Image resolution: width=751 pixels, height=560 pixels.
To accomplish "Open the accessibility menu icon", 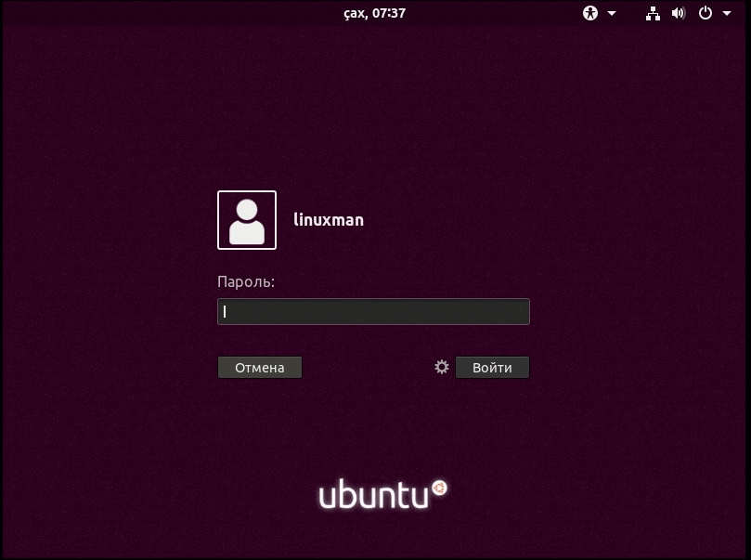I will click(x=590, y=13).
